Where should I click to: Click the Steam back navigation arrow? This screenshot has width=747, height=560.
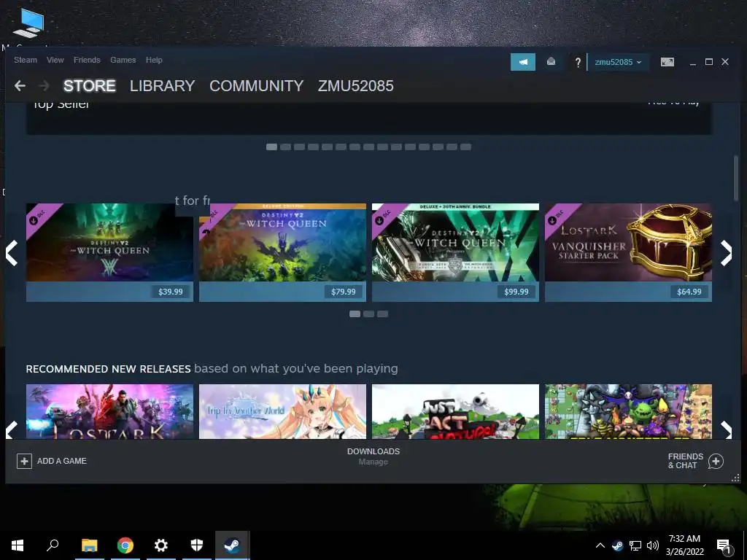(x=20, y=86)
